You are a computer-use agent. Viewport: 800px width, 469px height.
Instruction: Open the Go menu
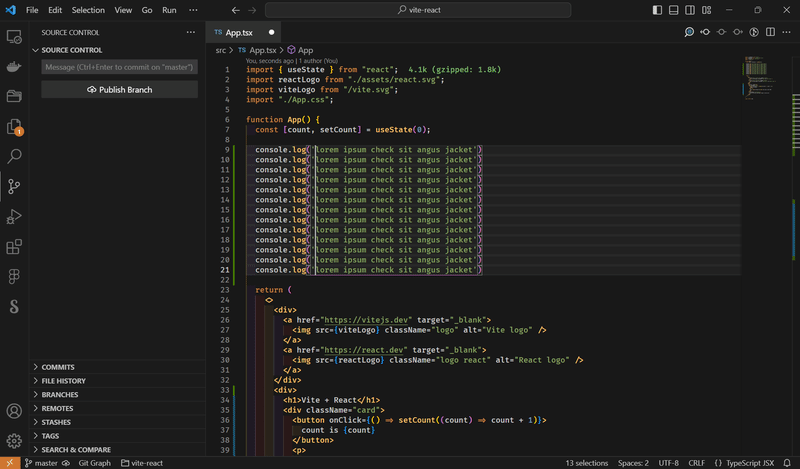pyautogui.click(x=147, y=10)
